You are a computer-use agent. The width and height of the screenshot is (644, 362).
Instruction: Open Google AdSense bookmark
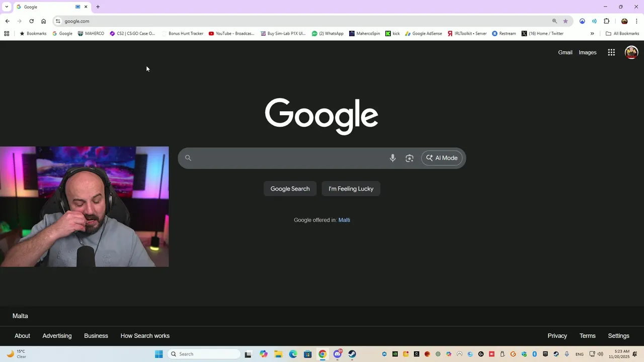(423, 34)
